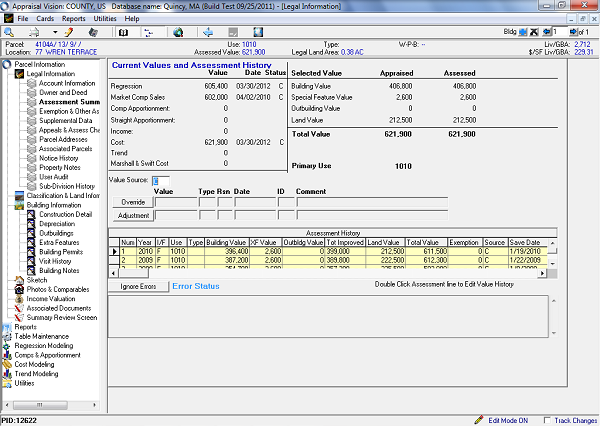Click the Override button

[132, 202]
